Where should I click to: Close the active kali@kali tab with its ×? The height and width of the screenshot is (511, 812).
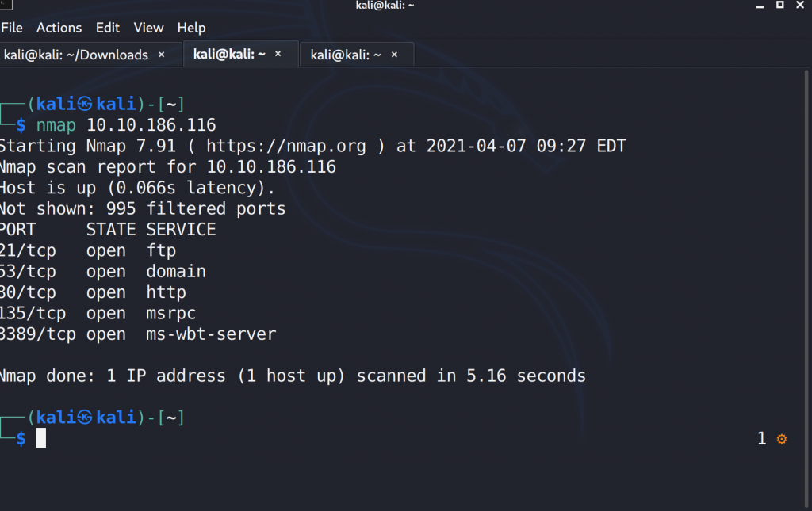(x=277, y=55)
